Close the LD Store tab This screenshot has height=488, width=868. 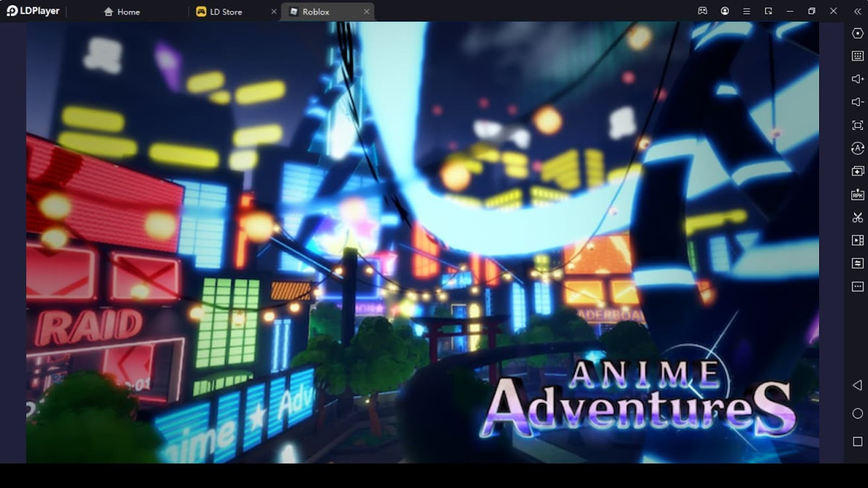coord(274,11)
